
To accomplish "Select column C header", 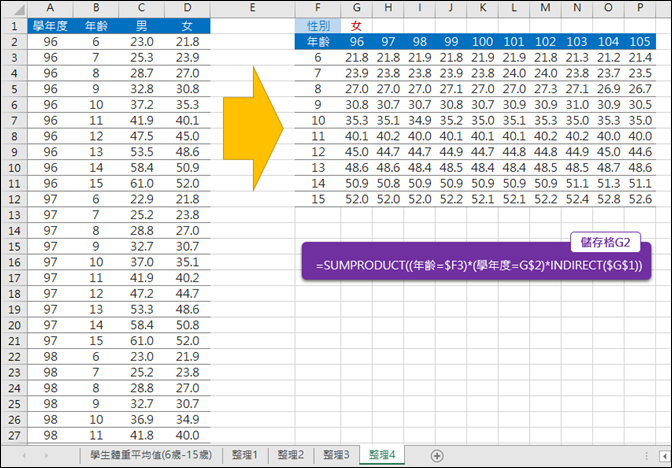I will [x=141, y=8].
